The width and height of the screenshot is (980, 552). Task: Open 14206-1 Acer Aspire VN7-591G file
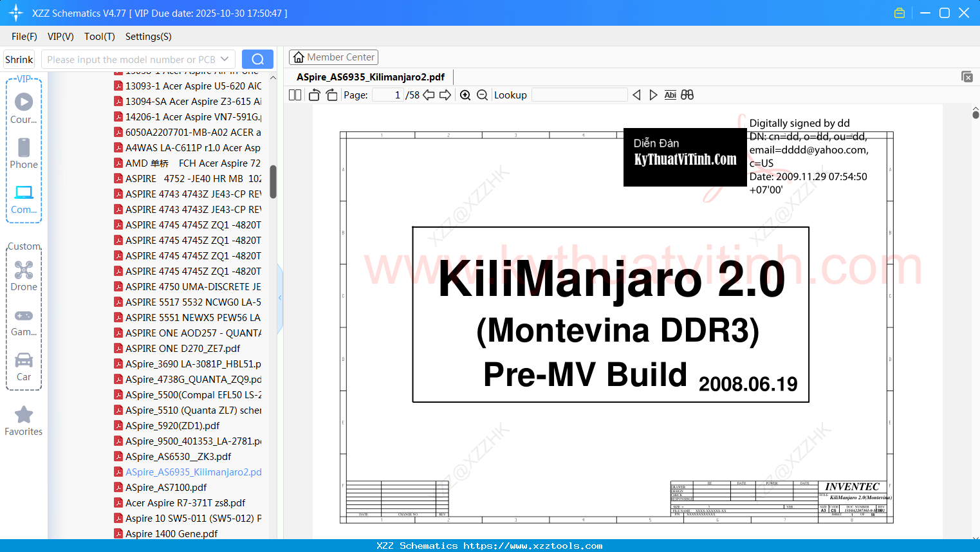point(188,116)
